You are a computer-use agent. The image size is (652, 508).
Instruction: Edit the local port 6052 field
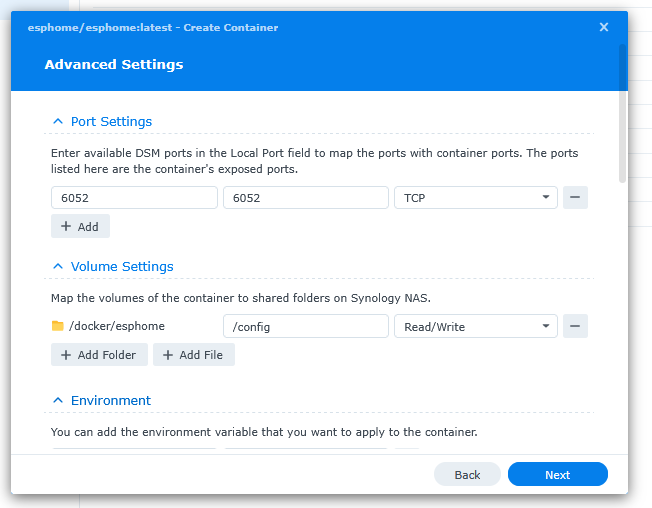(134, 197)
